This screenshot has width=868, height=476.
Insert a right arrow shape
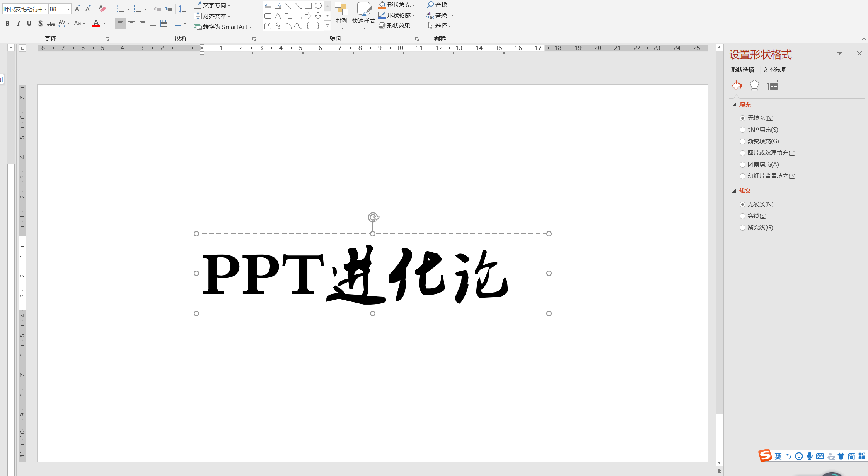coord(308,16)
